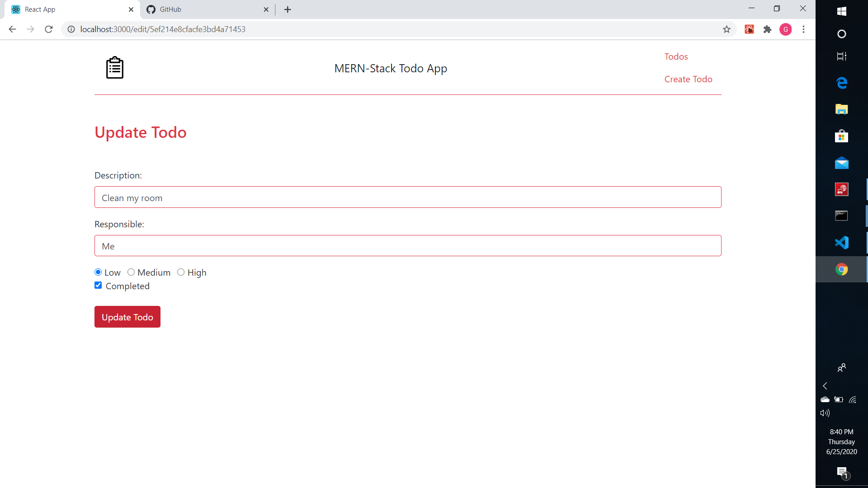
Task: Open a new browser tab
Action: point(288,9)
